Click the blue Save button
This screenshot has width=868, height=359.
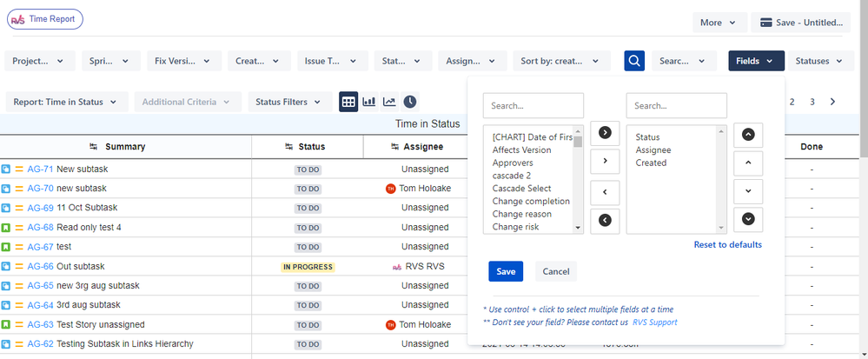[x=506, y=271]
